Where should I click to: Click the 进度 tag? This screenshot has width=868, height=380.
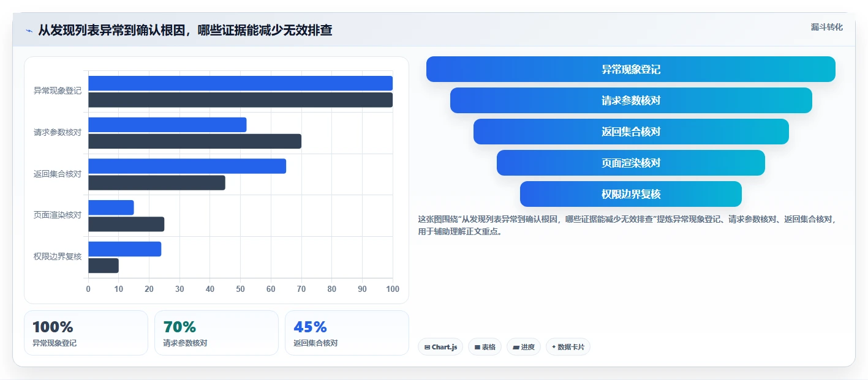(524, 347)
